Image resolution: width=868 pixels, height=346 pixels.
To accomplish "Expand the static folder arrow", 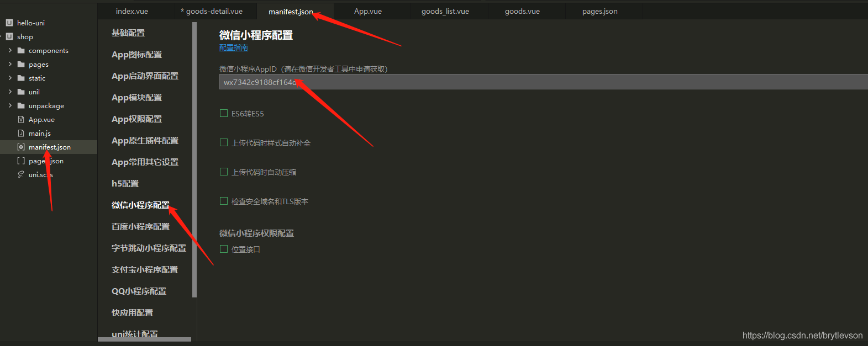I will click(10, 78).
